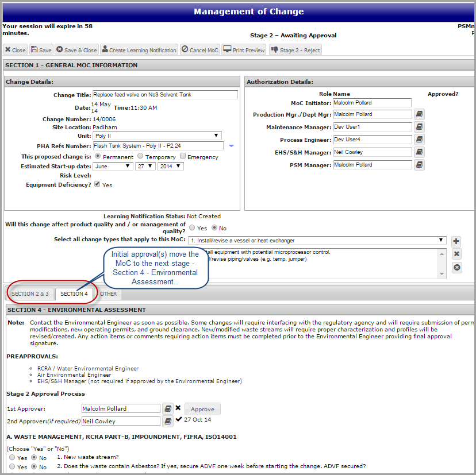Click Create Learning Notification button

click(139, 50)
